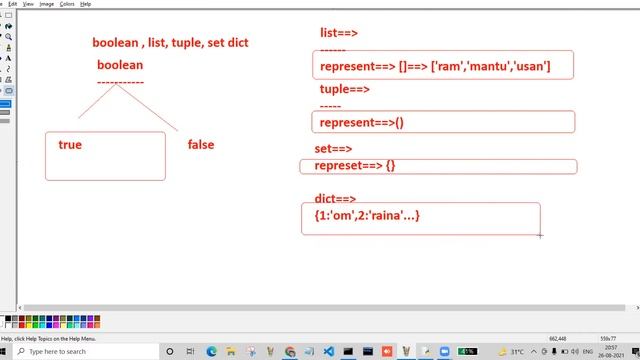Select the Fill With Color tool
The height and width of the screenshot is (360, 640).
9,26
